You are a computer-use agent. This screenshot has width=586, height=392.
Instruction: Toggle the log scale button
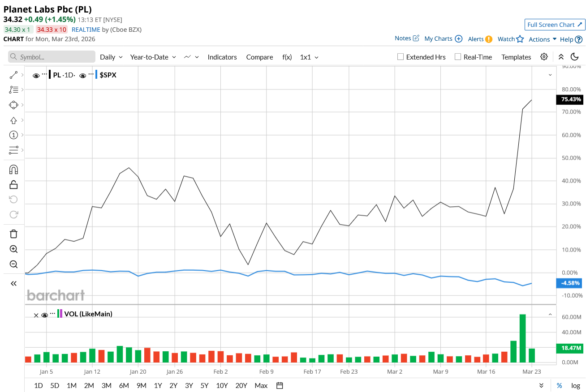576,385
